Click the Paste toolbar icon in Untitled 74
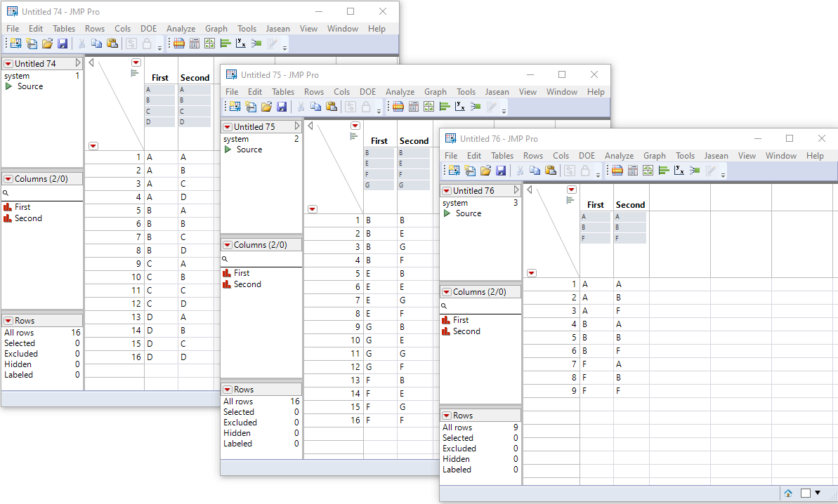Screen dimensions: 838x504 113,43
